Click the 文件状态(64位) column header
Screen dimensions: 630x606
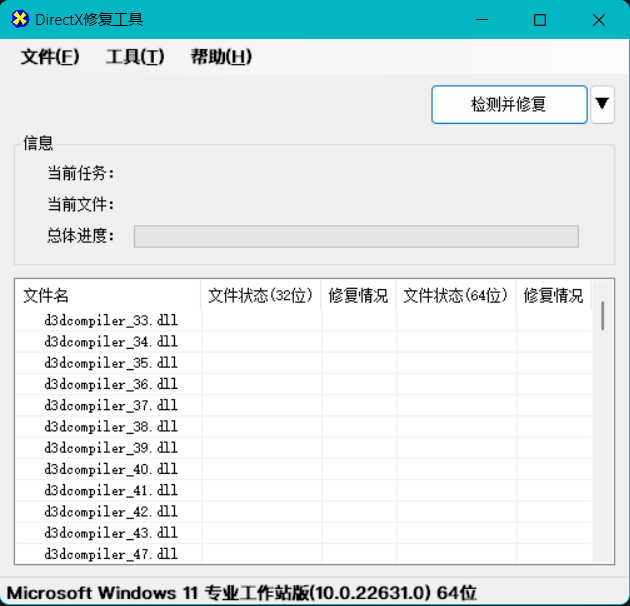pos(456,296)
